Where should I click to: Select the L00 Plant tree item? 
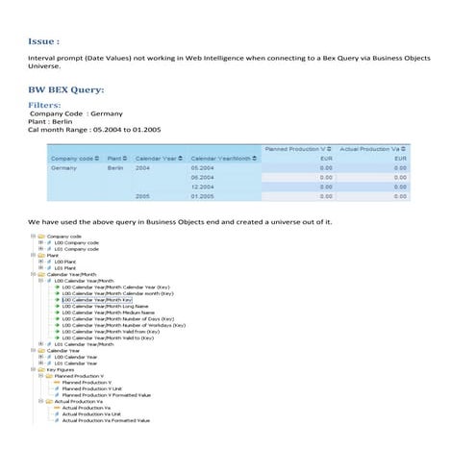point(65,262)
